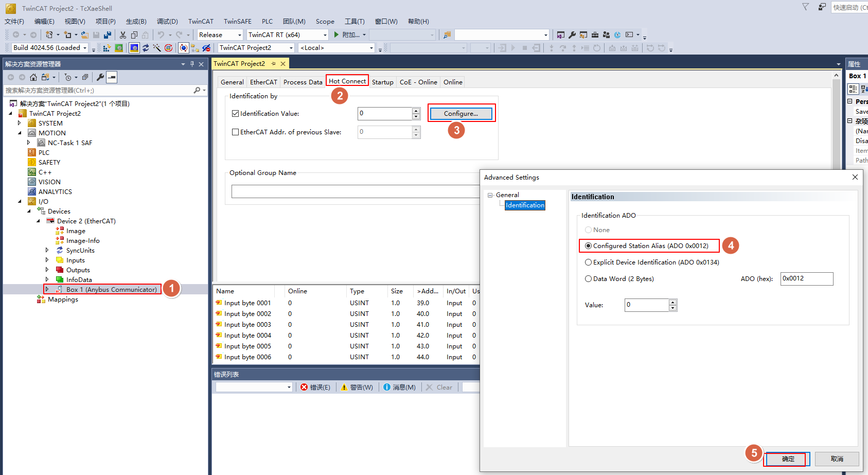Open the TwinSAFE menu
The height and width of the screenshot is (475, 868).
pos(237,21)
